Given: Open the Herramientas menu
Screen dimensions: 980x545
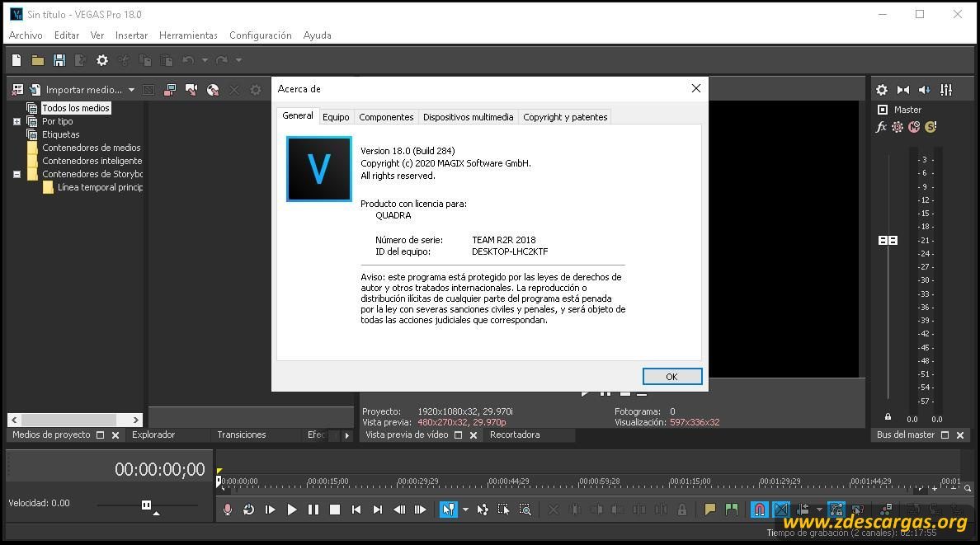Looking at the screenshot, I should [x=188, y=35].
